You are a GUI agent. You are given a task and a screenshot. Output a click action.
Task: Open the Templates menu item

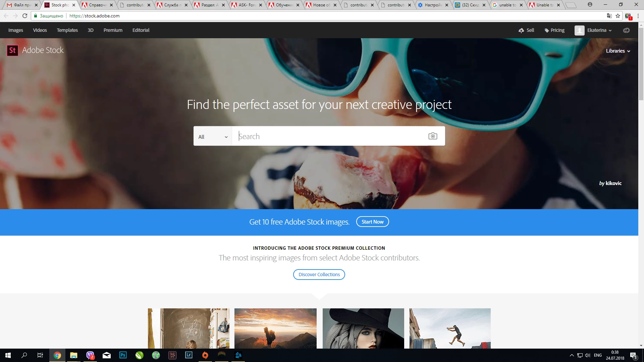pos(67,30)
